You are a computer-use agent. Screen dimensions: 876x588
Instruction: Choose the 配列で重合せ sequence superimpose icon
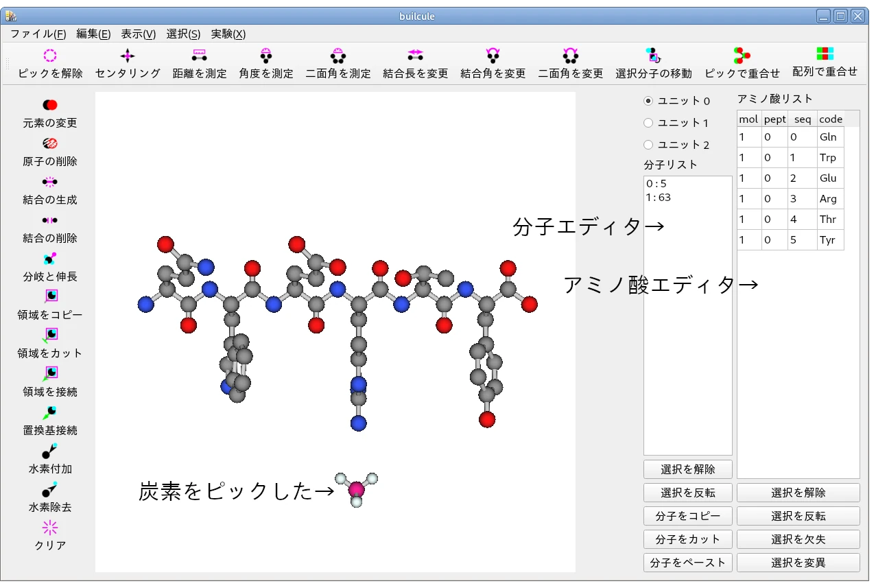coord(825,54)
